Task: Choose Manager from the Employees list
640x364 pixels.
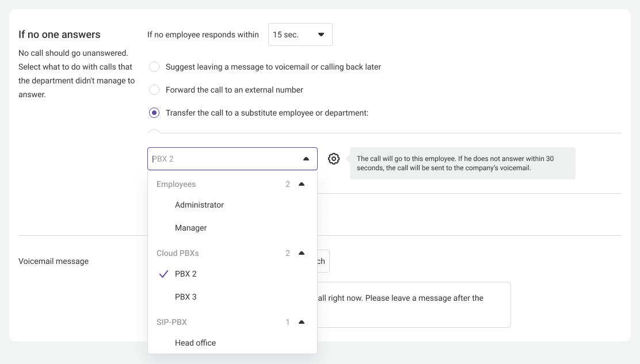Action: (191, 228)
